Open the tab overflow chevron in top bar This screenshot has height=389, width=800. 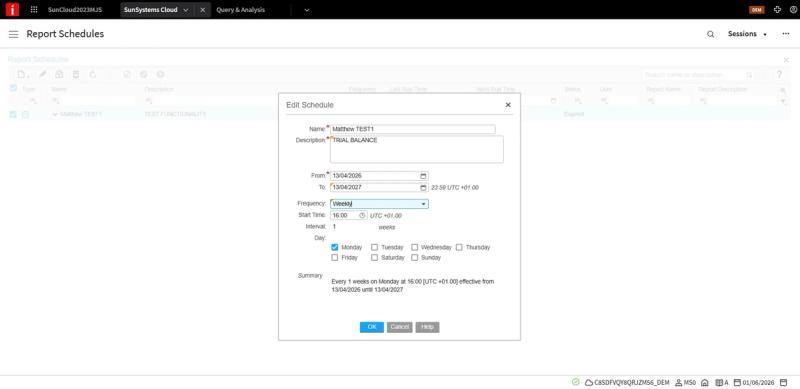tap(307, 10)
